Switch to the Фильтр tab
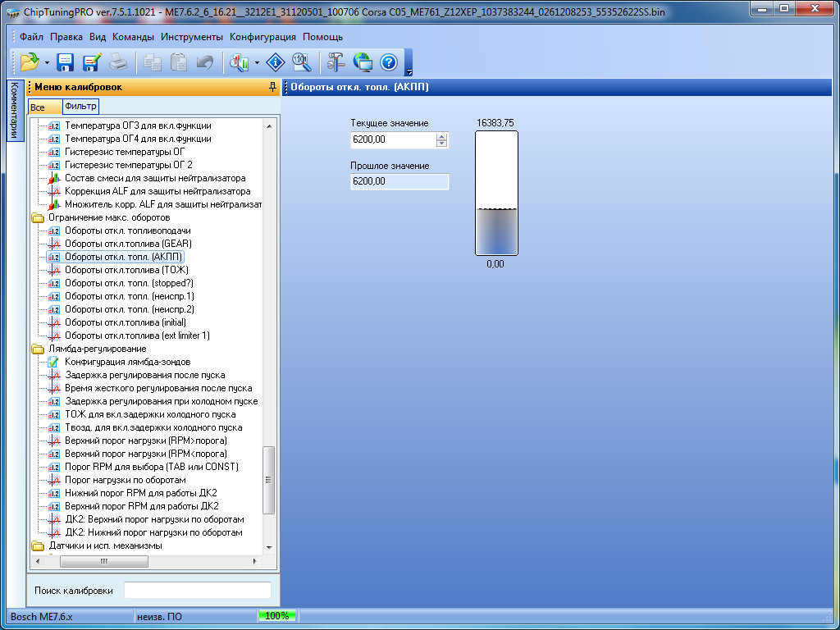Image resolution: width=840 pixels, height=630 pixels. 80,107
